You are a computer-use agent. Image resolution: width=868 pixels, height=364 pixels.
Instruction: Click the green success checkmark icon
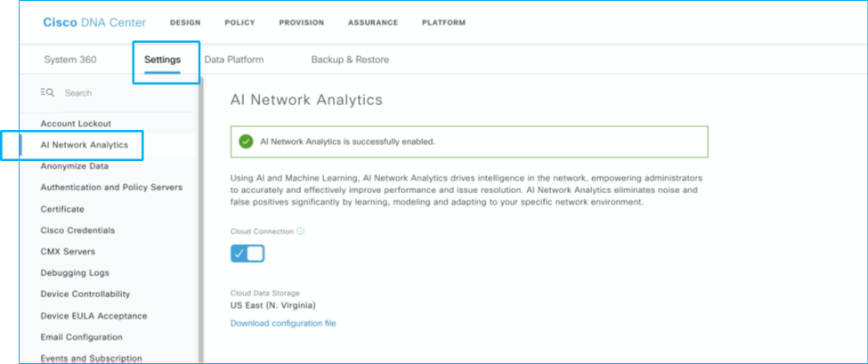click(x=246, y=141)
